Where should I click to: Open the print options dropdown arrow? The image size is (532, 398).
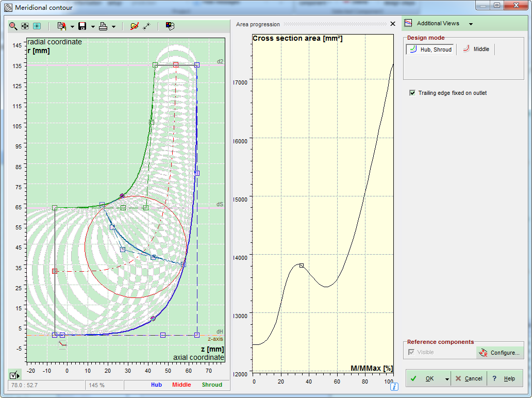(x=113, y=26)
